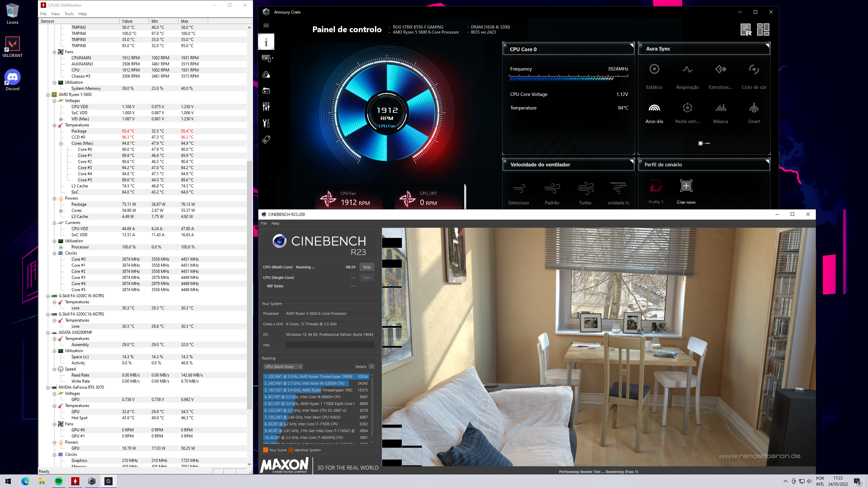Screen dimensions: 868x488
Task: Choose the Música Aura Sync effect
Action: tap(721, 108)
